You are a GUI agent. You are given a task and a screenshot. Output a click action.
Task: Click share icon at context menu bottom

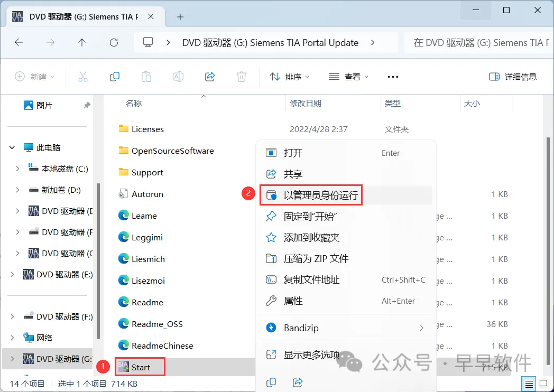[298, 382]
